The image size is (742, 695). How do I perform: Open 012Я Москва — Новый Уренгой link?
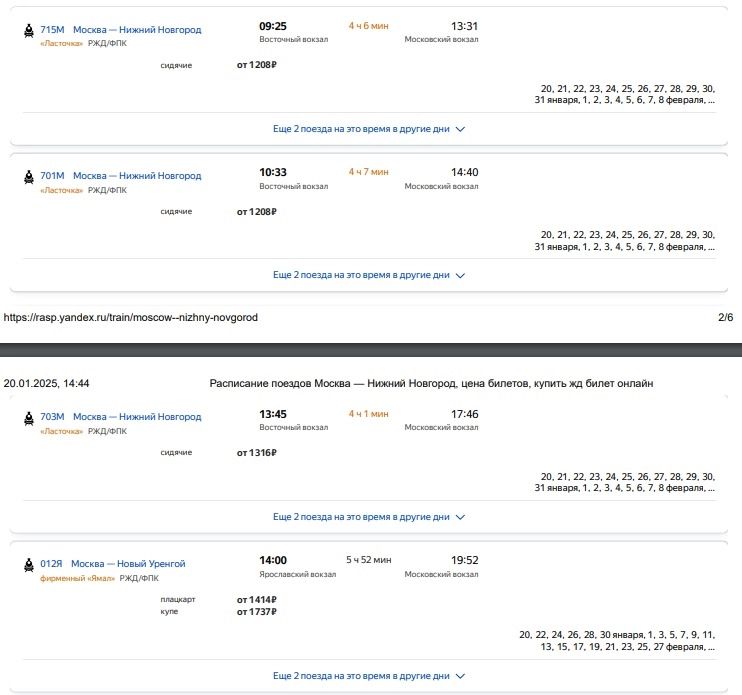click(x=112, y=564)
